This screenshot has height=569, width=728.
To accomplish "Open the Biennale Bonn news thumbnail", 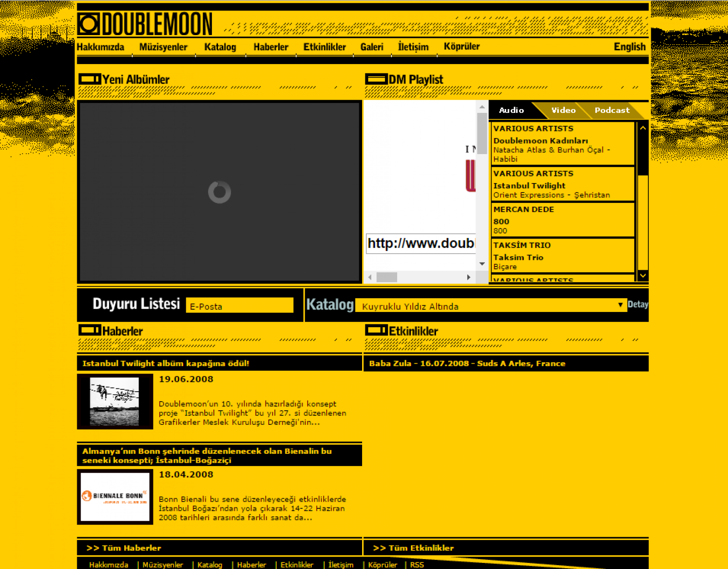I will pyautogui.click(x=115, y=496).
